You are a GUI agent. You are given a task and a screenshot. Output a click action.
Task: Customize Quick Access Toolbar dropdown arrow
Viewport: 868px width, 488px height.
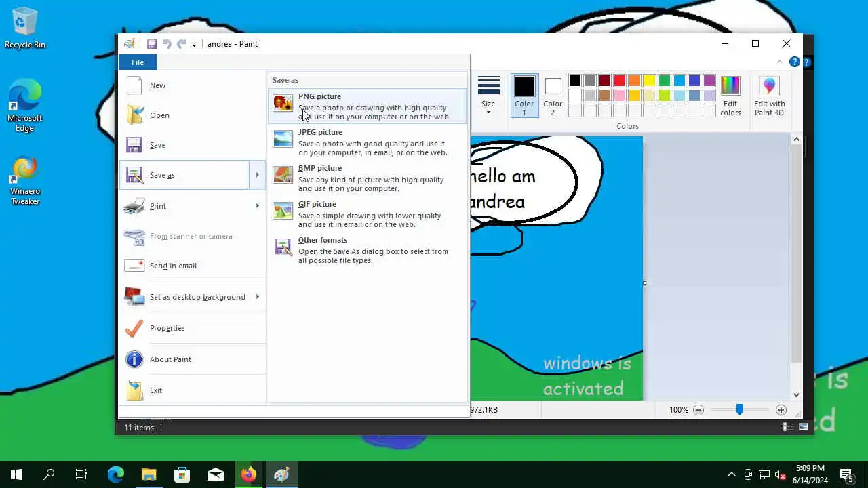[x=194, y=44]
